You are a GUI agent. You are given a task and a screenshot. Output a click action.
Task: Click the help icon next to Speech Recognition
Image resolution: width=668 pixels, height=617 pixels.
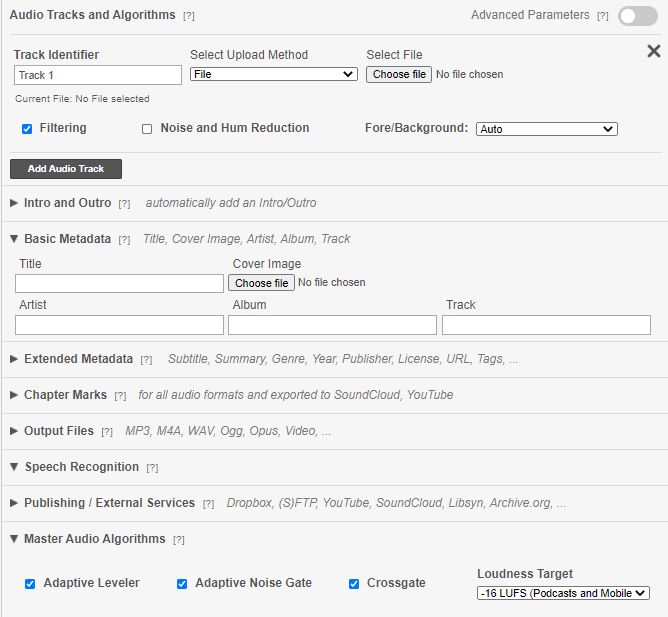tap(152, 468)
